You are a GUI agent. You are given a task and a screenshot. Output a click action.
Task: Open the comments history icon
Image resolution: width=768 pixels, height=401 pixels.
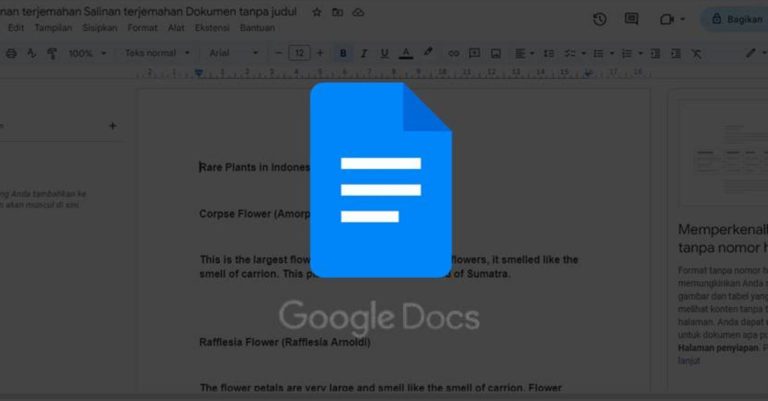click(631, 19)
